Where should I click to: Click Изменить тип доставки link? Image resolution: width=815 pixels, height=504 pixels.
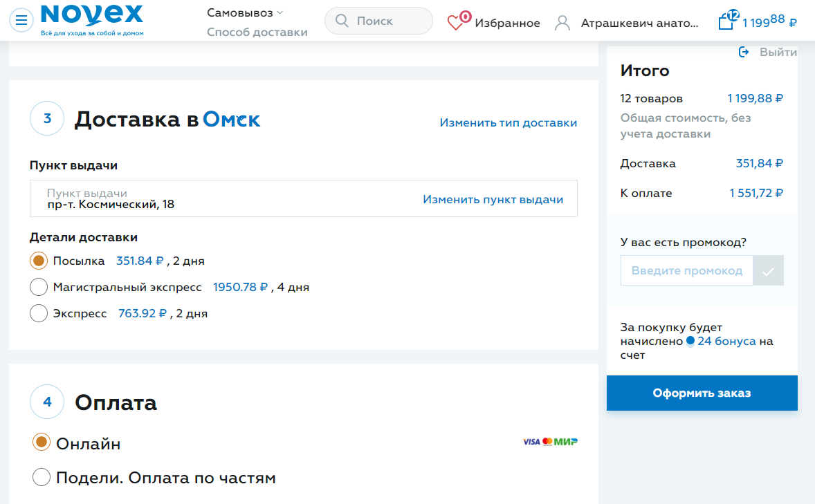[x=508, y=122]
